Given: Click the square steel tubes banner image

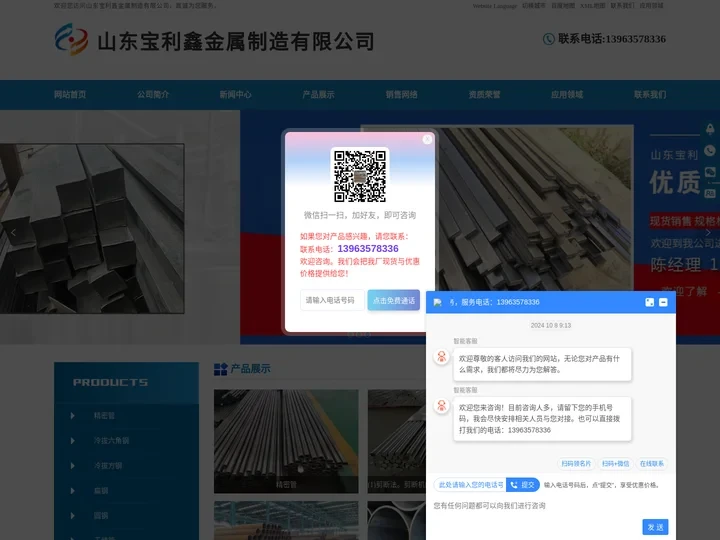Looking at the screenshot, I should click(92, 229).
